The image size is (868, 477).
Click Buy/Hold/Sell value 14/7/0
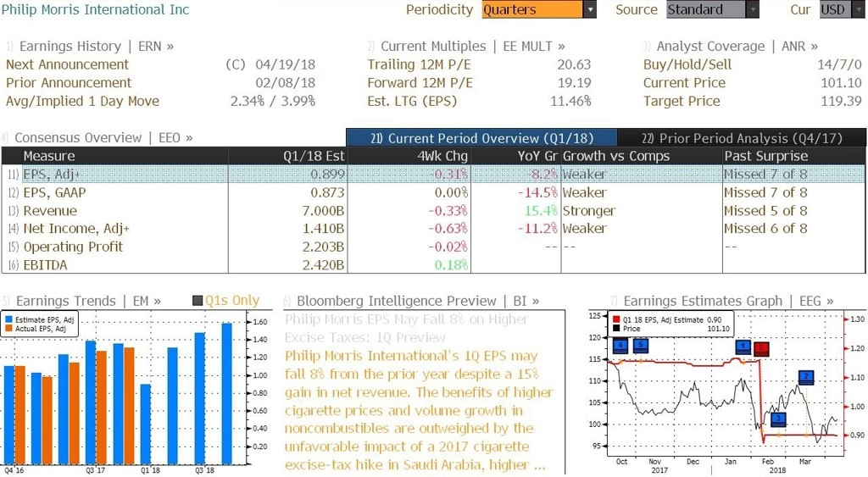pos(840,64)
